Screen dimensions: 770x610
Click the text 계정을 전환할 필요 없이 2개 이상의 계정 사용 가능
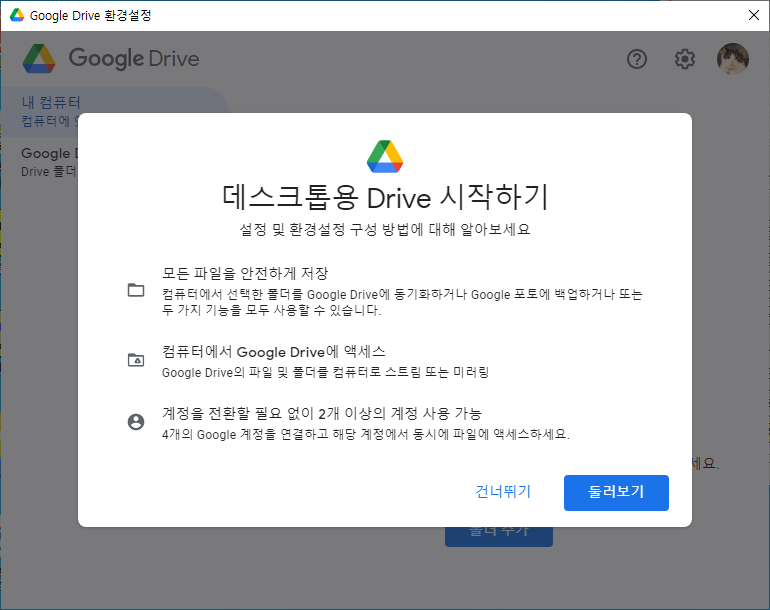click(322, 414)
